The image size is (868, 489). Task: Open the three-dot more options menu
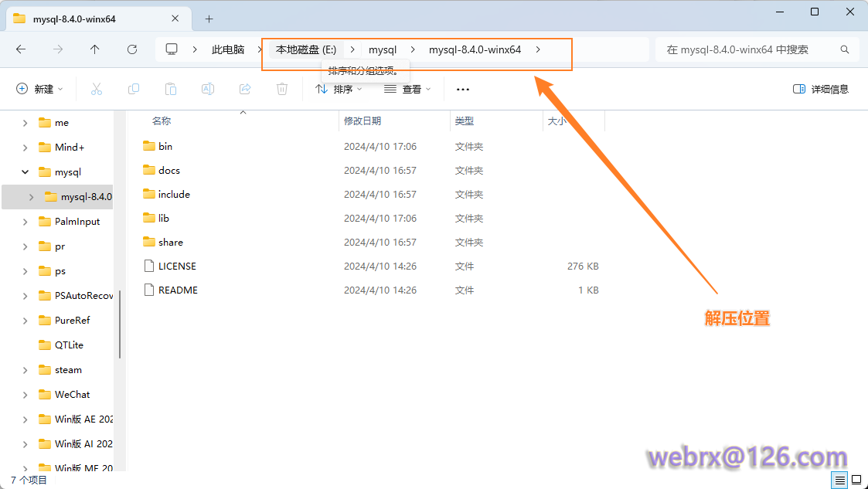click(x=463, y=89)
